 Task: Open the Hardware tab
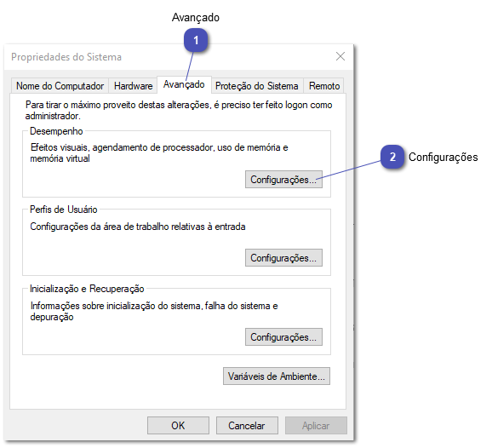click(133, 86)
